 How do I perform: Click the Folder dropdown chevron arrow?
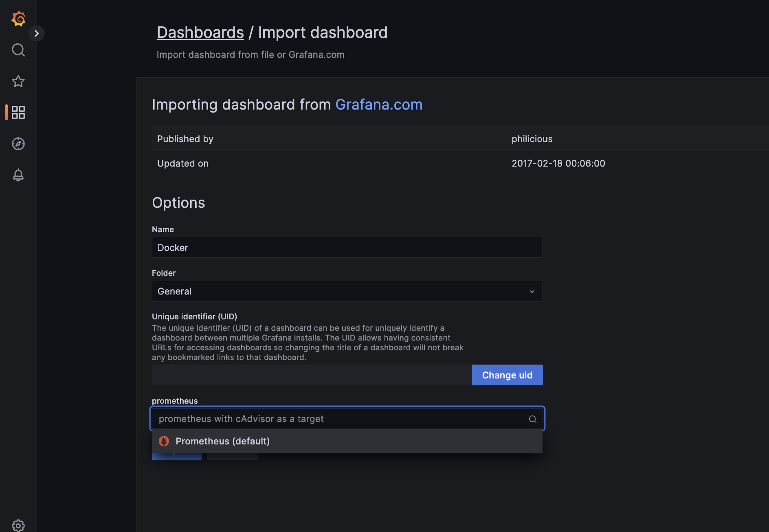tap(532, 292)
